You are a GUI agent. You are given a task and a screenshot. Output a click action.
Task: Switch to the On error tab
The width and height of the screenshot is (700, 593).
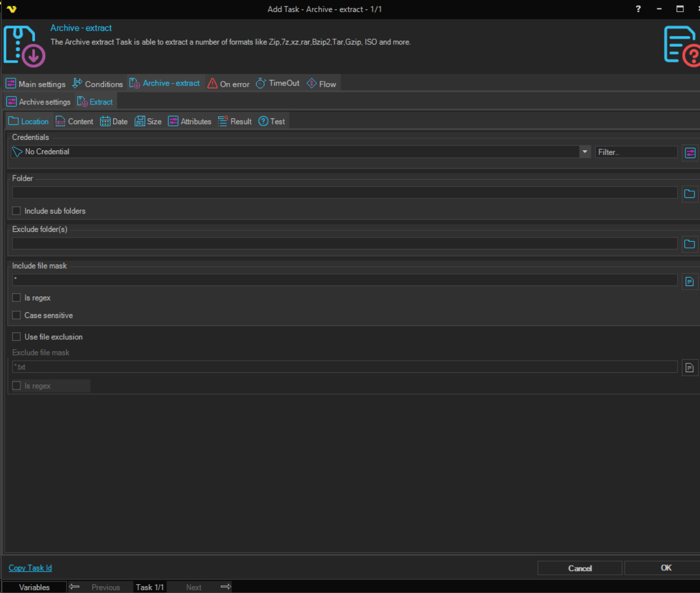[x=228, y=84]
